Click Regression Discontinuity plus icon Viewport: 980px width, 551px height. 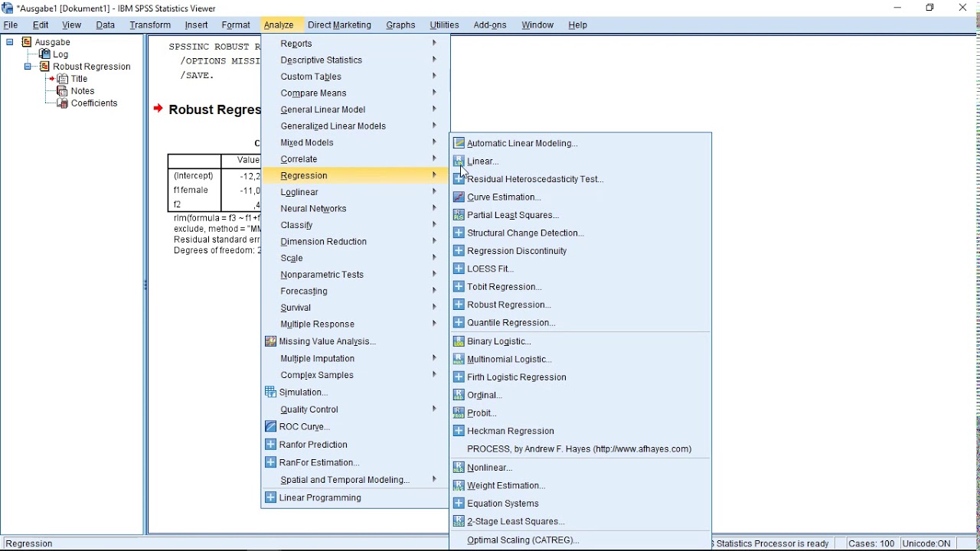(459, 251)
